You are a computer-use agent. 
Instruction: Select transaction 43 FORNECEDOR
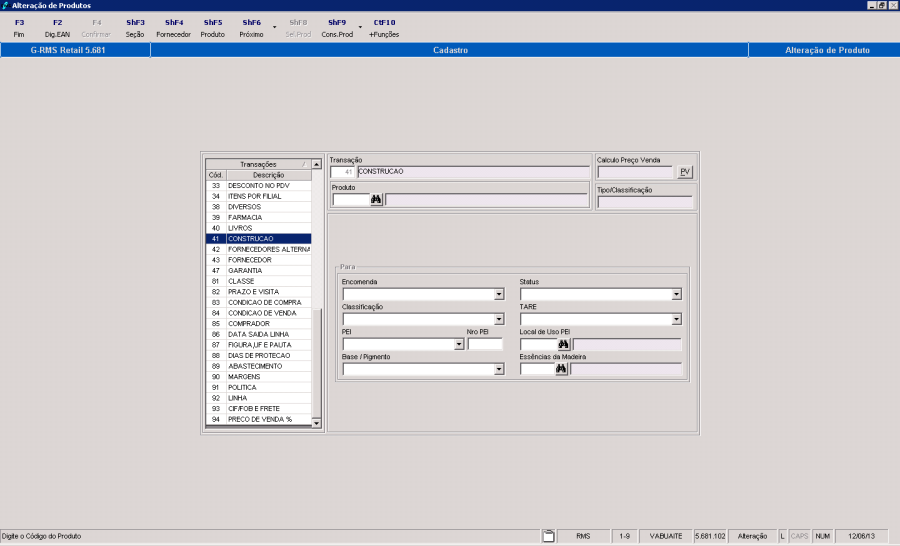258,260
